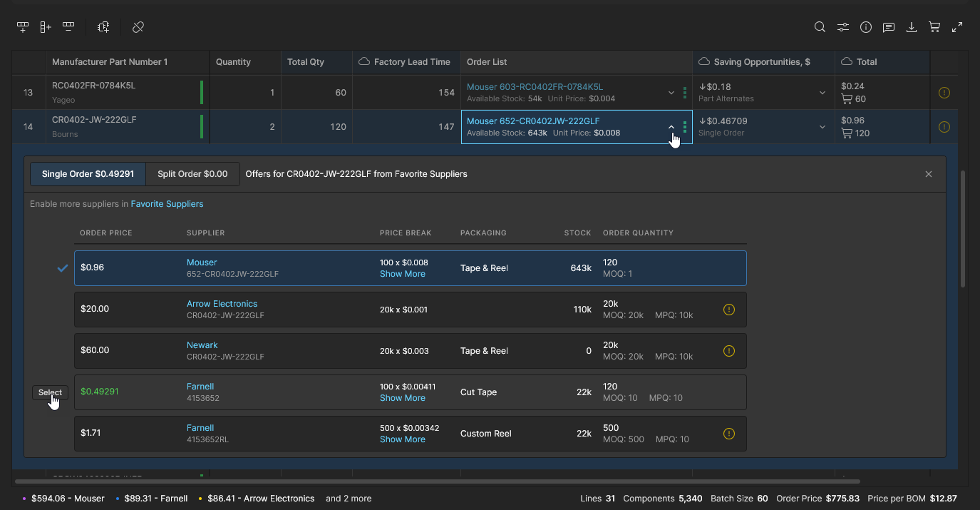Click the horizontal scrollbar at table bottom
Image resolution: width=980 pixels, height=510 pixels.
pyautogui.click(x=436, y=481)
